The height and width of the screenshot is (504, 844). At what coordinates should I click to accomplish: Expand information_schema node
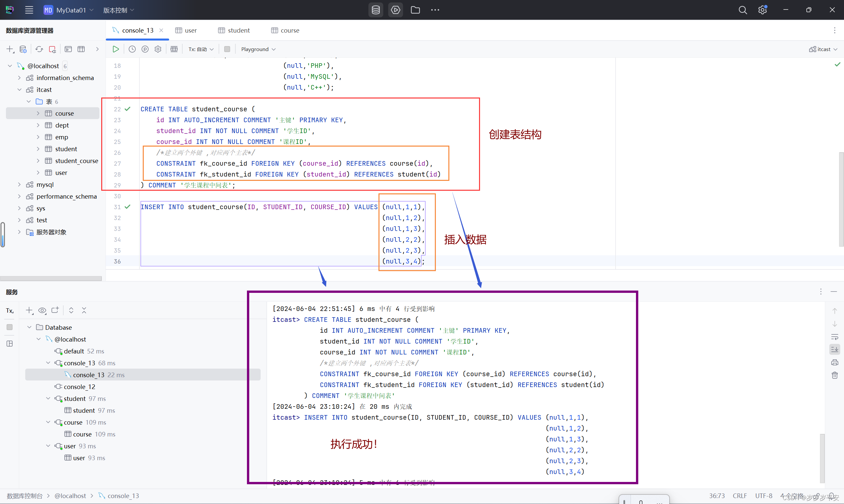point(19,78)
